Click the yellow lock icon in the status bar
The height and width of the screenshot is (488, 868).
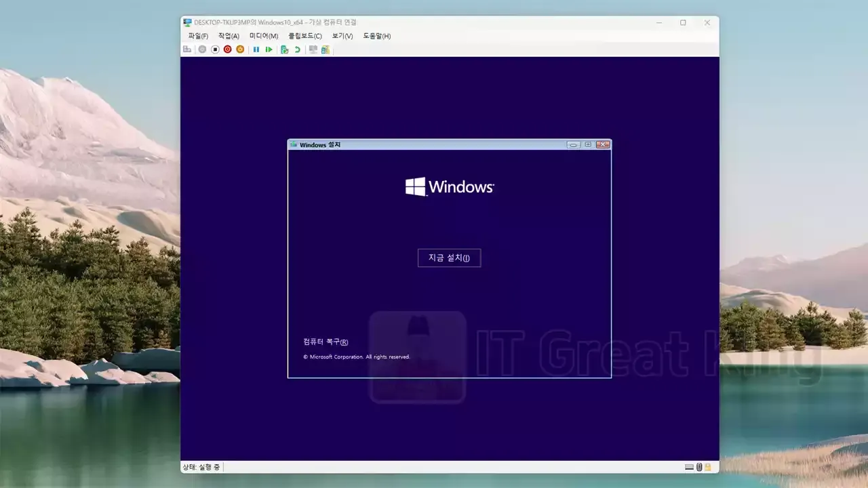(707, 467)
